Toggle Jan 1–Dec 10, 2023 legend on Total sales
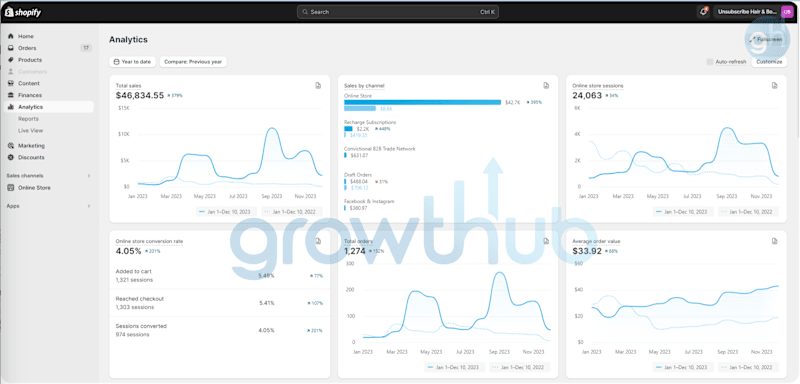The width and height of the screenshot is (800, 384). coord(226,212)
